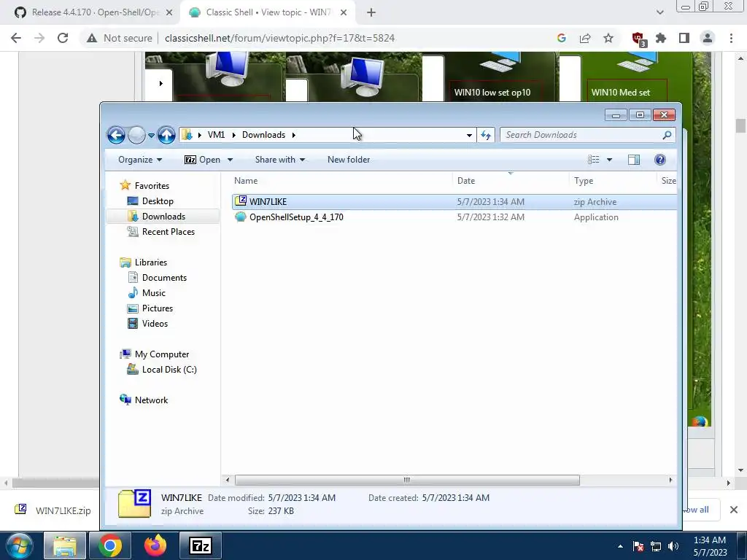Open Recent Places in navigation pane
747x560 pixels.
169,231
